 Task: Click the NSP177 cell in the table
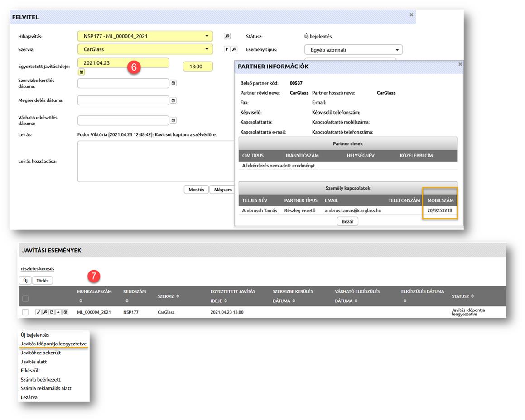[130, 312]
